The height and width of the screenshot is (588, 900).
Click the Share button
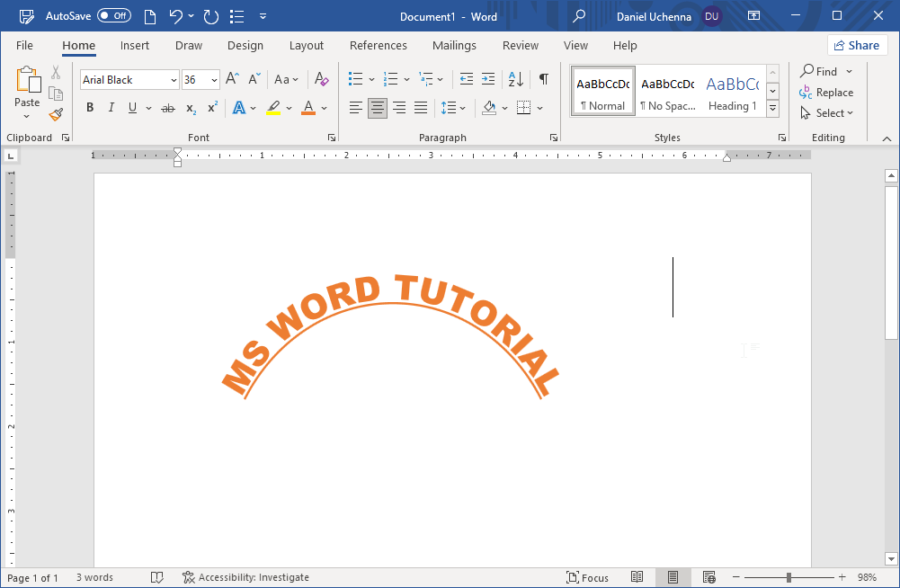tap(857, 44)
